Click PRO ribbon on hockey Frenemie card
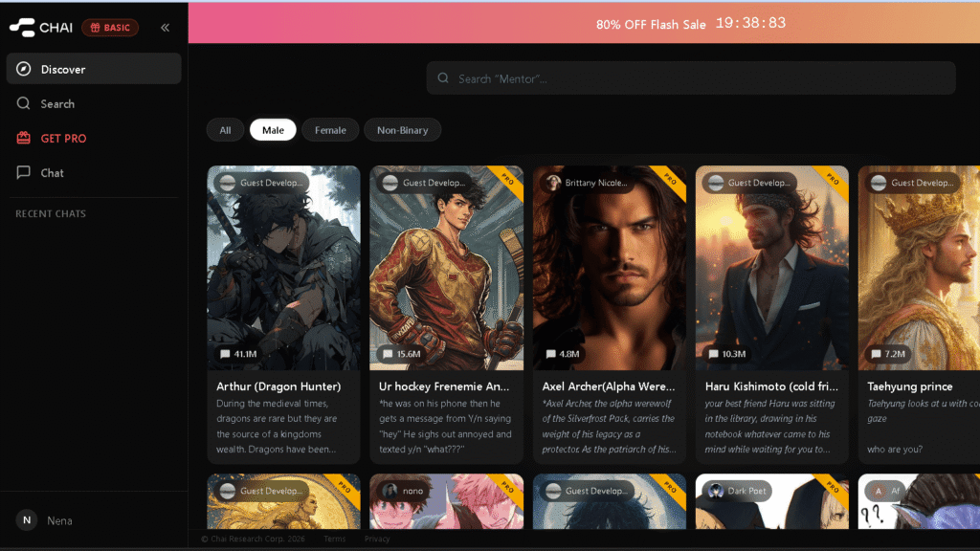The image size is (980, 551). (508, 180)
